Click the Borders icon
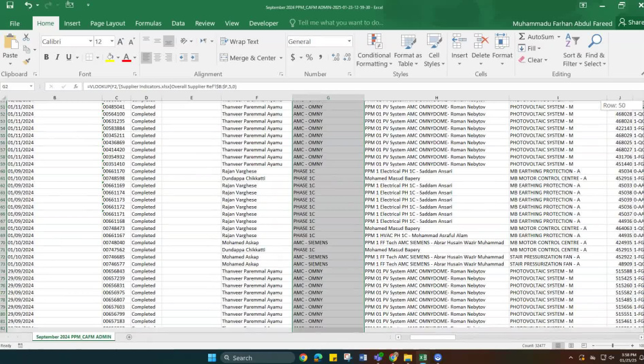 pyautogui.click(x=89, y=57)
